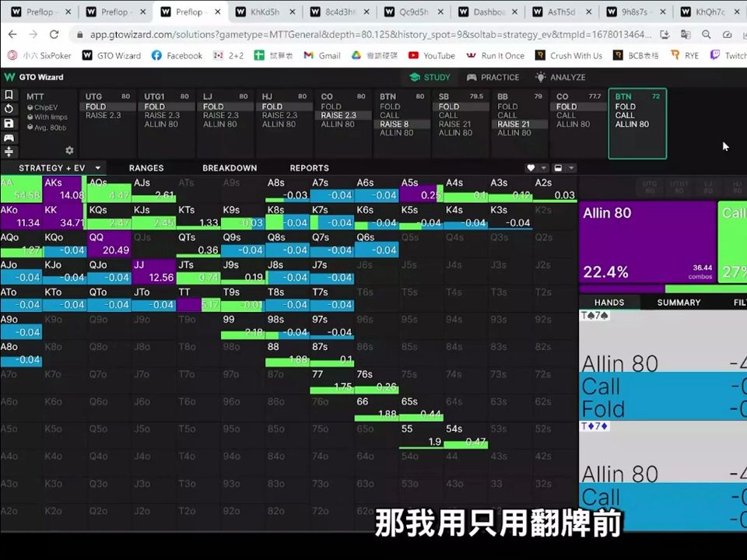
Task: Click the gamepad practice icon in sidebar
Action: coord(9,138)
